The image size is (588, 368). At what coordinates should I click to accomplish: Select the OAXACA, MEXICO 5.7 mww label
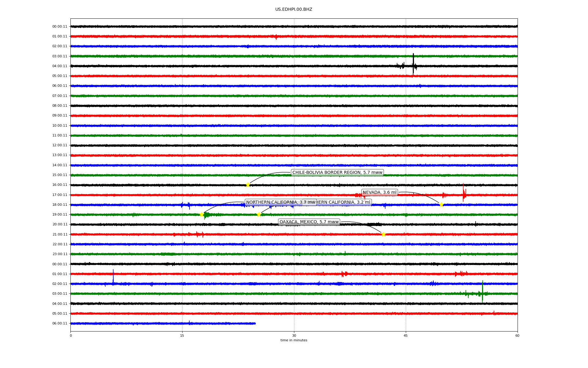309,222
